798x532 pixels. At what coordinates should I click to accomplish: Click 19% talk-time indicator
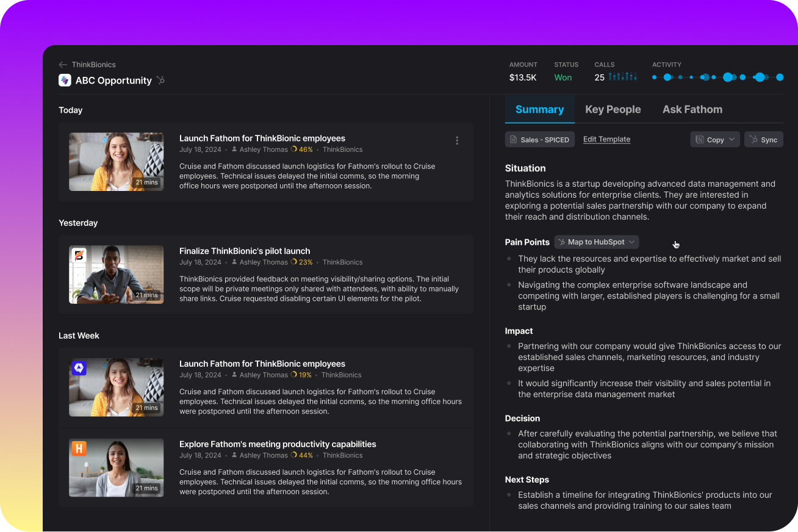pos(301,375)
